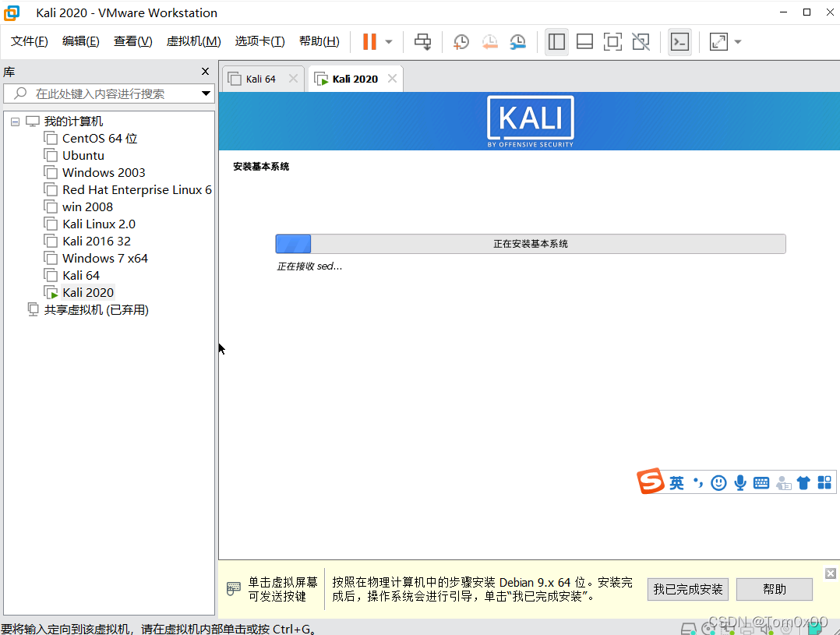Click the 安装基本系统 heading
840x635 pixels.
point(261,167)
